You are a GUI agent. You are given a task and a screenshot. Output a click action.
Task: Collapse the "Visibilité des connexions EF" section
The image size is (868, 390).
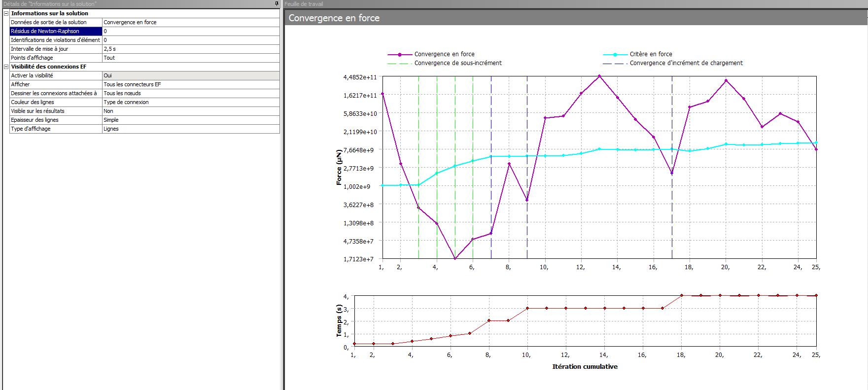pos(6,67)
